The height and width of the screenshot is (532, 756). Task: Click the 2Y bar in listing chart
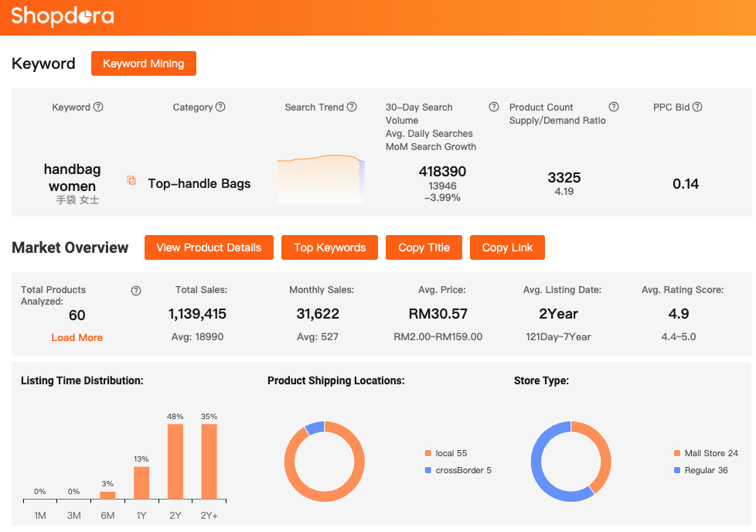[175, 461]
